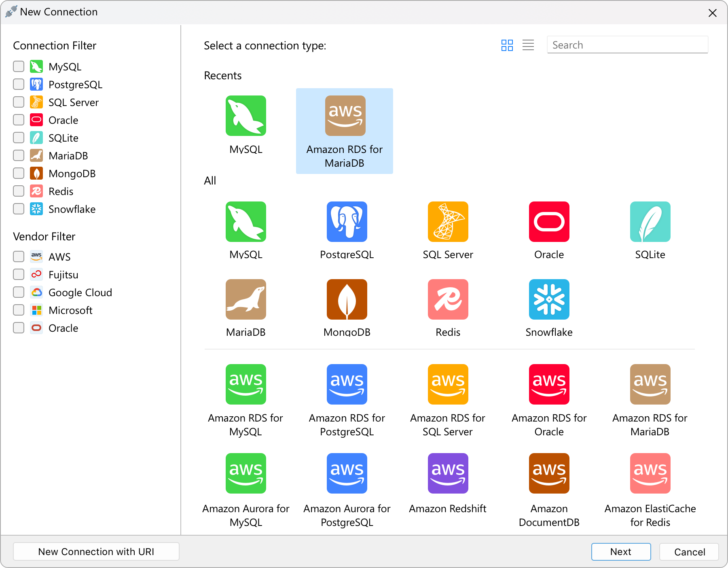Select the Redis connection icon
The height and width of the screenshot is (568, 728).
point(448,299)
